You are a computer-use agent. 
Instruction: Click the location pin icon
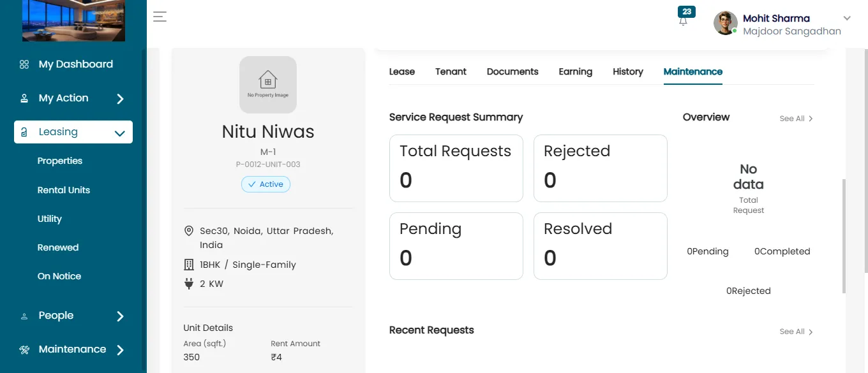(x=189, y=231)
